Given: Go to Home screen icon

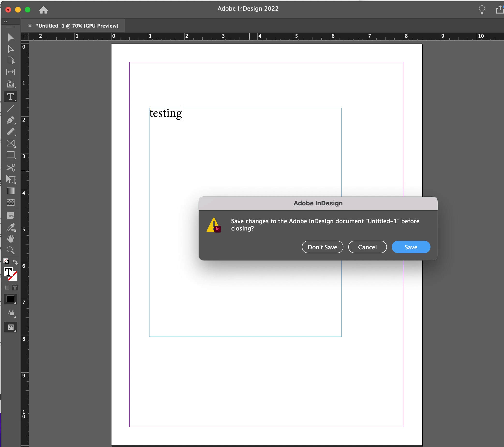Looking at the screenshot, I should pyautogui.click(x=43, y=10).
